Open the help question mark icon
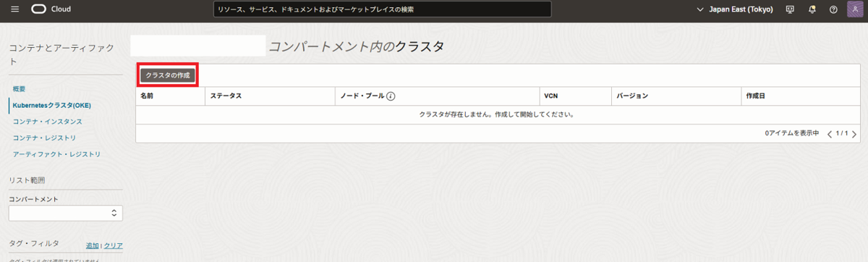 pos(833,9)
